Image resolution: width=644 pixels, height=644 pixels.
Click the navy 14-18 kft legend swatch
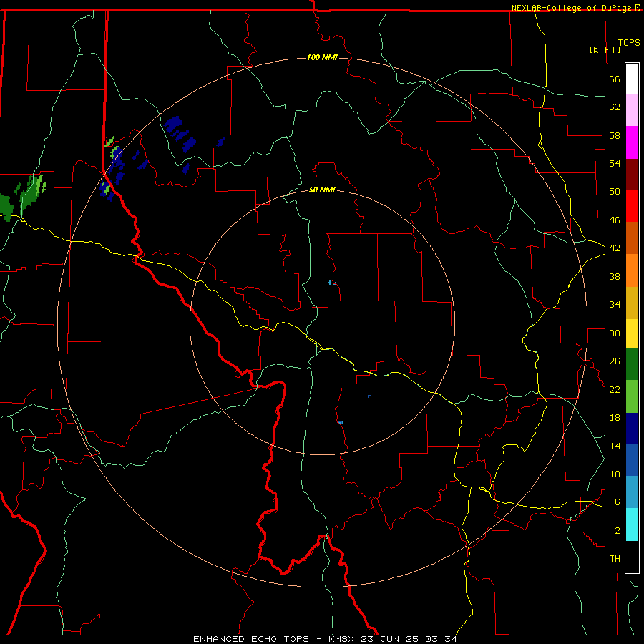pyautogui.click(x=632, y=429)
